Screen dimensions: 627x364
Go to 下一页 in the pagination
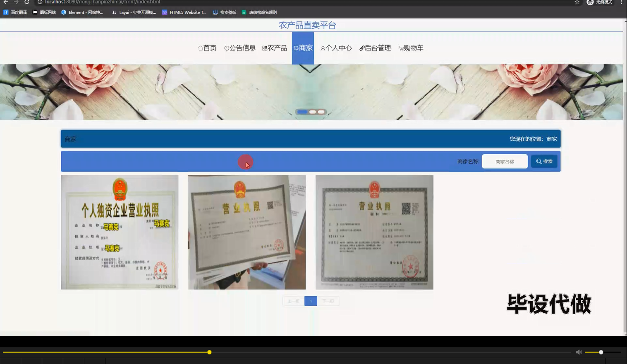click(x=328, y=301)
